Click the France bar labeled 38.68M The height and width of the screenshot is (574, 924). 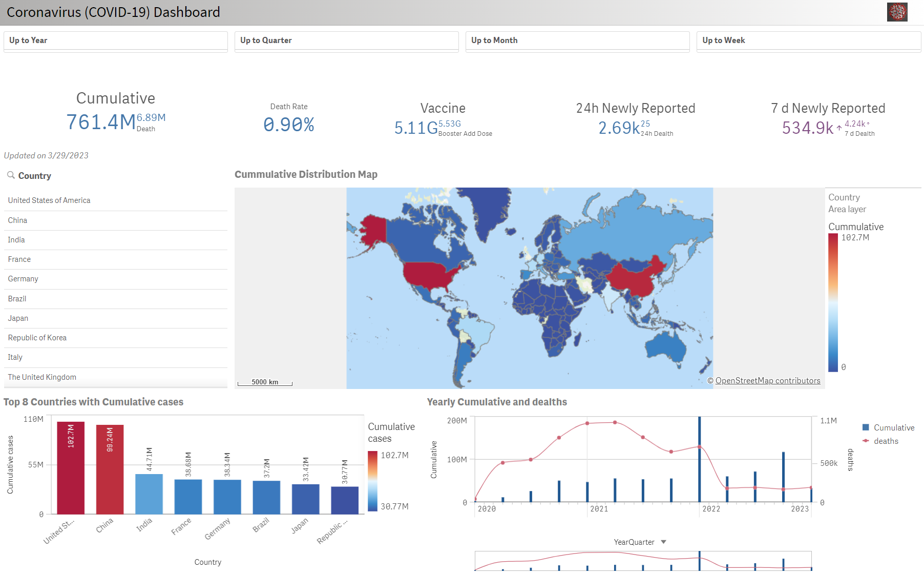(x=188, y=497)
